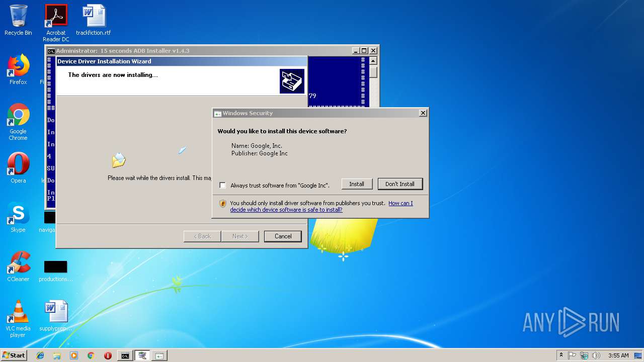This screenshot has width=644, height=362.
Task: Open Windows Media Player taskbar icon
Action: [x=74, y=355]
